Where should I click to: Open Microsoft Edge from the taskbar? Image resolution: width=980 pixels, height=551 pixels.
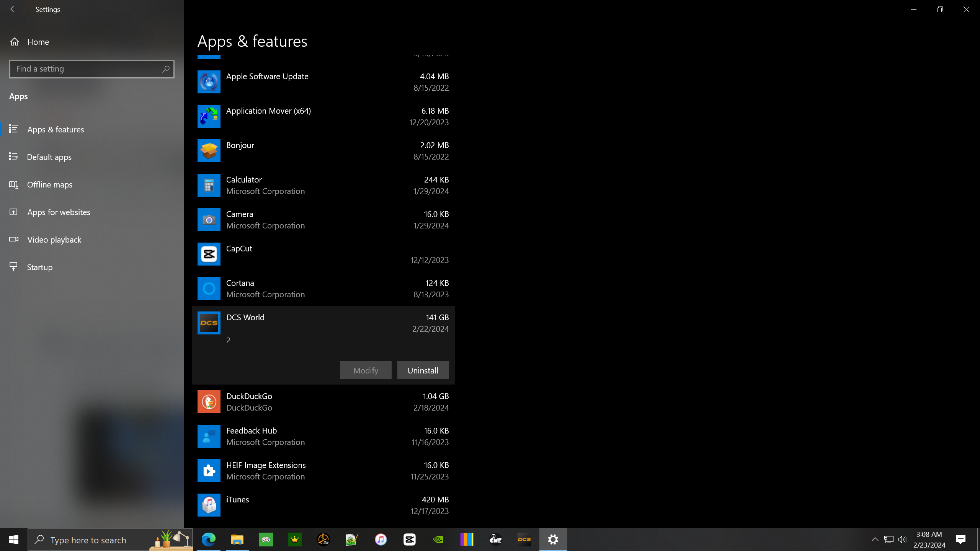(x=209, y=540)
